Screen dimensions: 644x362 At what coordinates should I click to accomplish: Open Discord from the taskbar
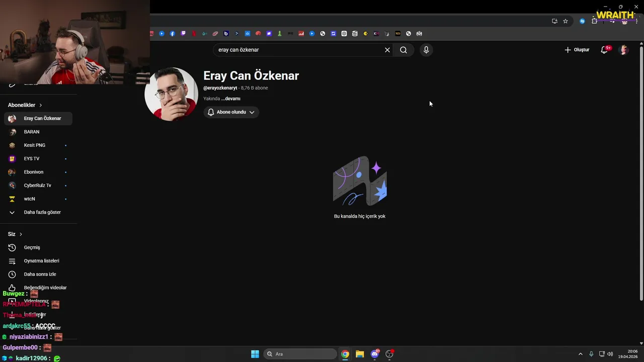375,354
